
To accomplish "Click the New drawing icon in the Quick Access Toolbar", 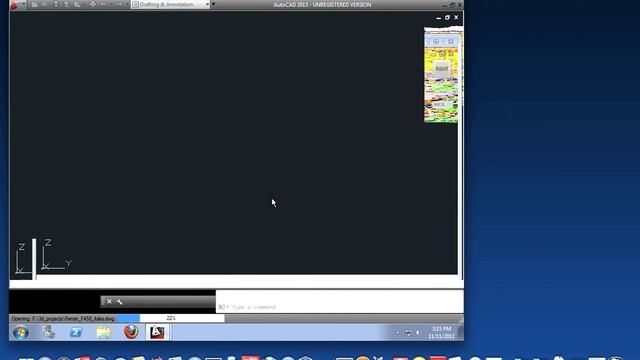I will (x=34, y=4).
